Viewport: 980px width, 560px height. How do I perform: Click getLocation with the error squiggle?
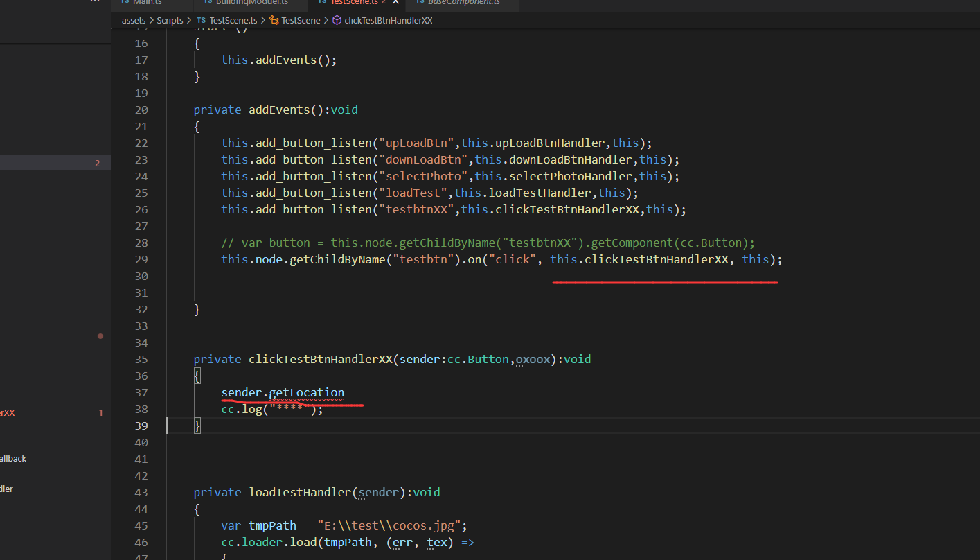[307, 392]
